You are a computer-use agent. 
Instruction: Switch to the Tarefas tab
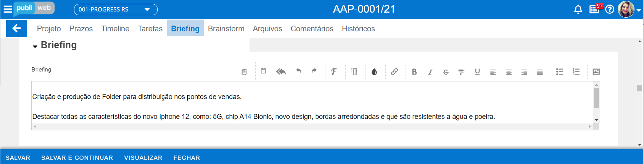150,29
